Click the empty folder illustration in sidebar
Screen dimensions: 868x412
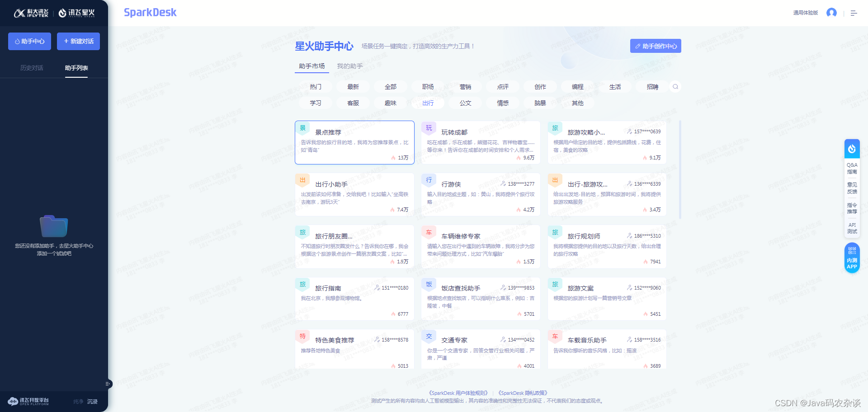pos(54,226)
